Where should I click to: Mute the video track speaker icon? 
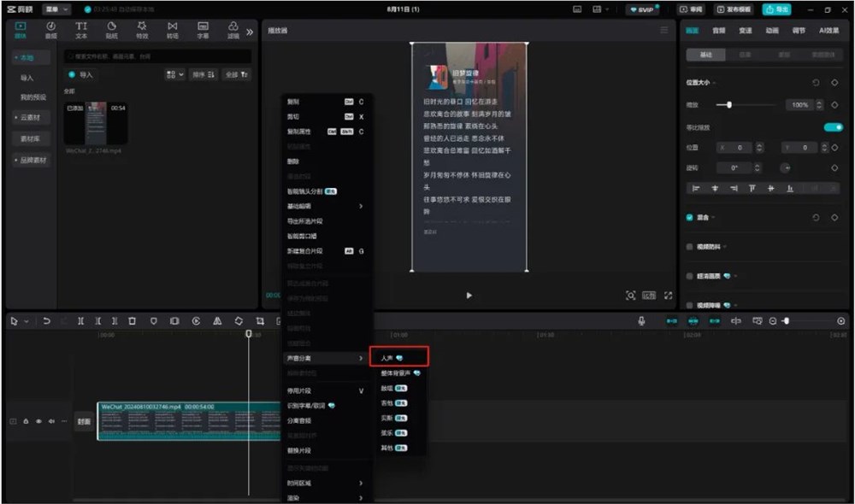51,421
